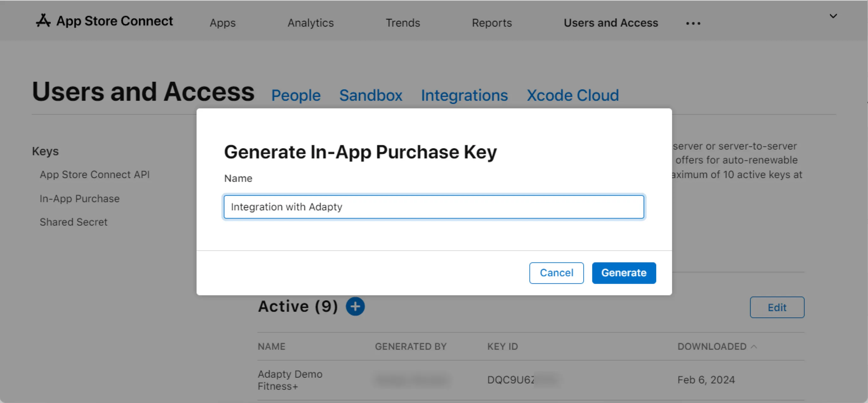Image resolution: width=868 pixels, height=403 pixels.
Task: Open Shared Secret in the Keys sidebar
Action: (74, 222)
